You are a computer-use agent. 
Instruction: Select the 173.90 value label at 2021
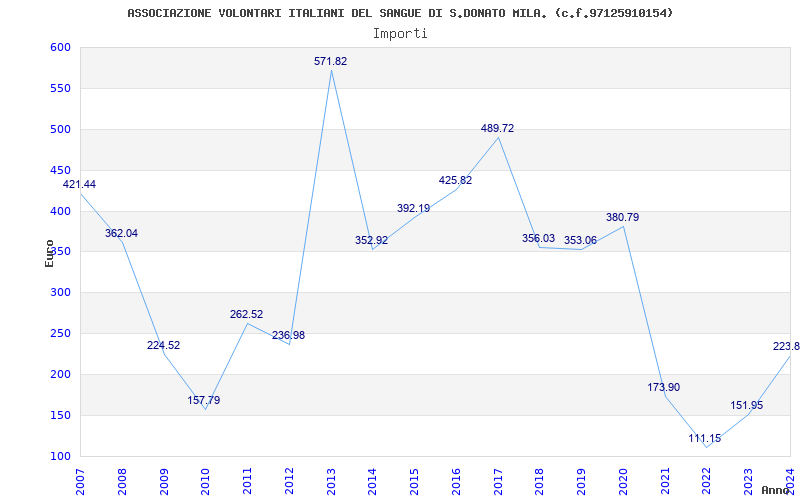point(664,387)
